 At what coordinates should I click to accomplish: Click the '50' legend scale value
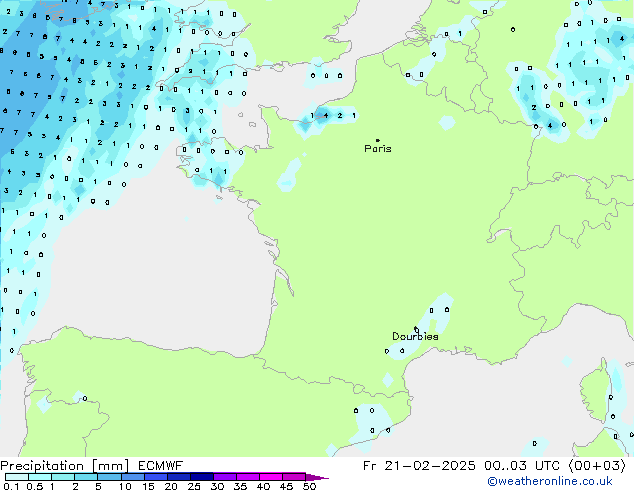click(309, 486)
